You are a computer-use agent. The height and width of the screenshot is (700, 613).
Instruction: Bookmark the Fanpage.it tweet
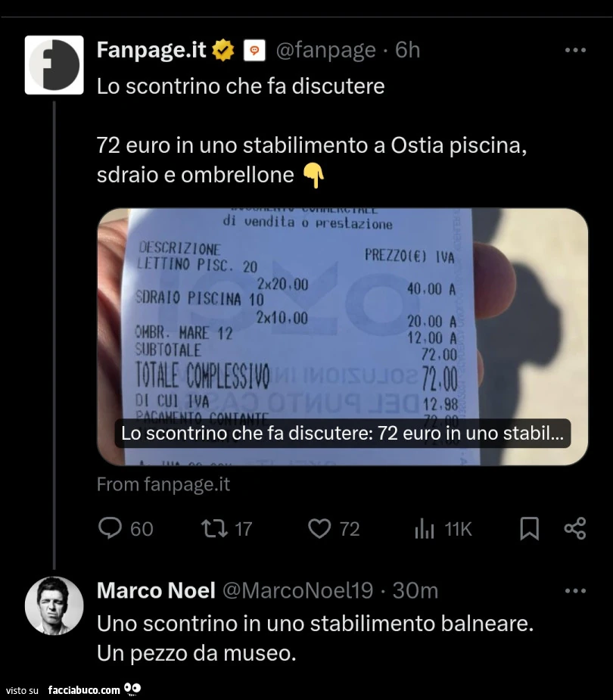tap(530, 528)
